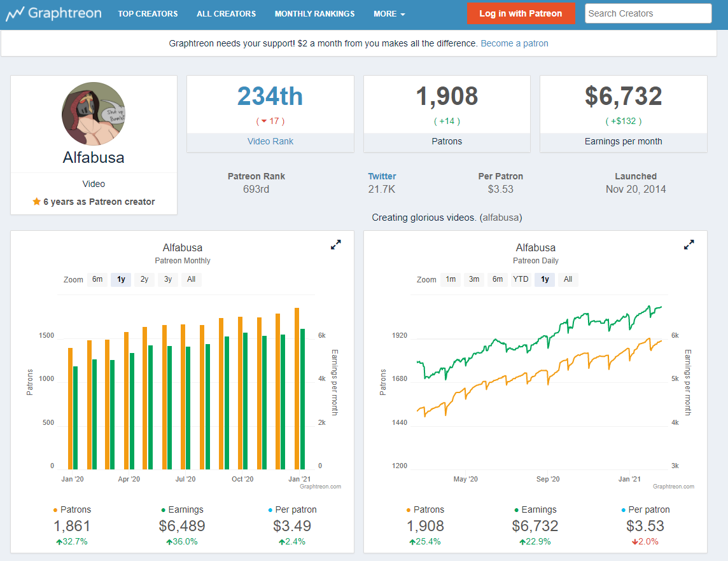Toggle Earnings series in daily chart legend
Screen dimensions: 728x561
[535, 509]
